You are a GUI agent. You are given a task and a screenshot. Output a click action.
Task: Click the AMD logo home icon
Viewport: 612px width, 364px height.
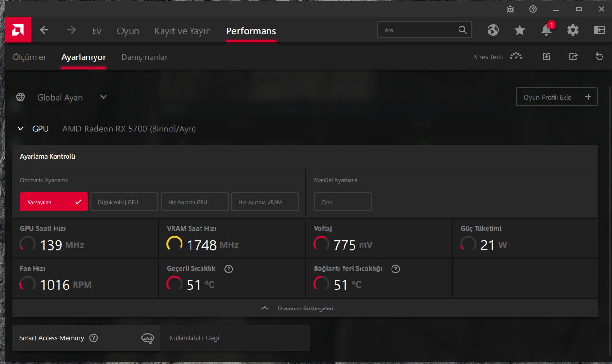point(18,30)
